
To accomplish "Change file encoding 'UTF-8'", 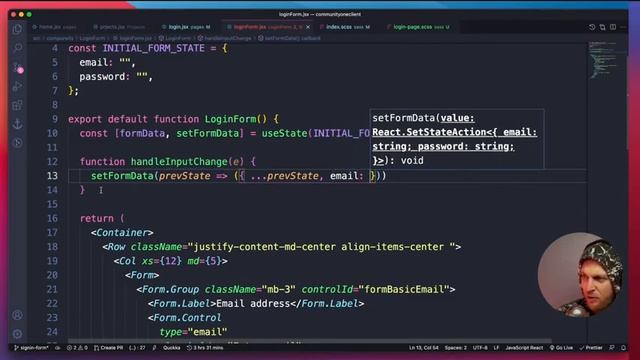I will click(480, 348).
